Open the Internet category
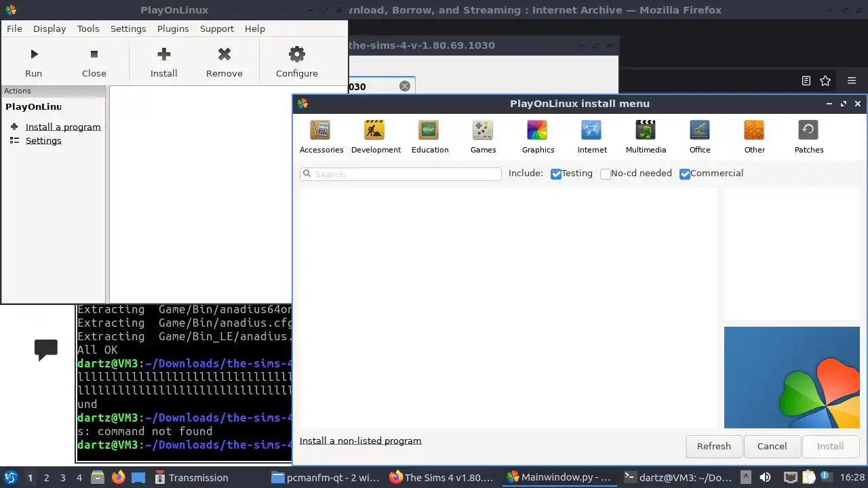This screenshot has width=868, height=488. point(592,136)
